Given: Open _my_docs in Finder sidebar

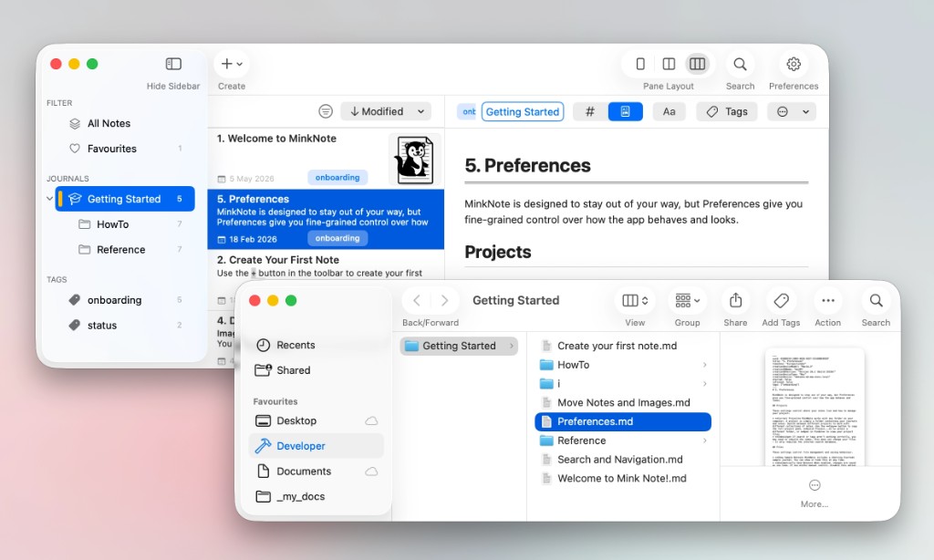Looking at the screenshot, I should tap(317, 496).
